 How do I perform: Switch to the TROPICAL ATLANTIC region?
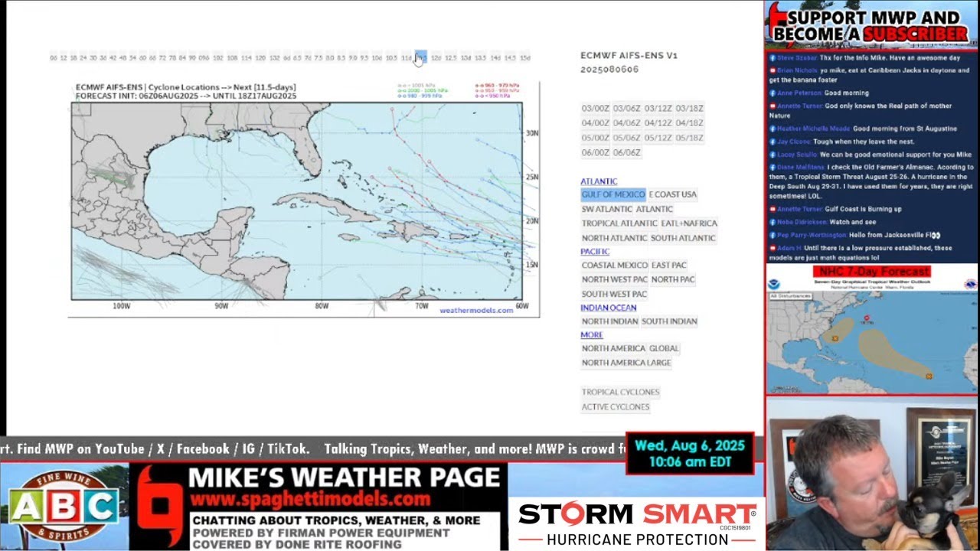pyautogui.click(x=619, y=223)
